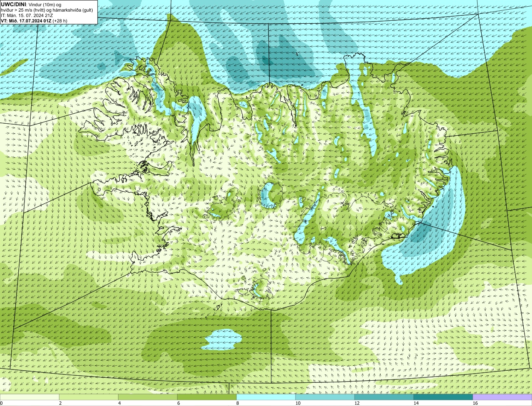Click the init time 'IT: Mán. 15. 07. 2024 21Z'
The height and width of the screenshot is (406, 532).
27,15
